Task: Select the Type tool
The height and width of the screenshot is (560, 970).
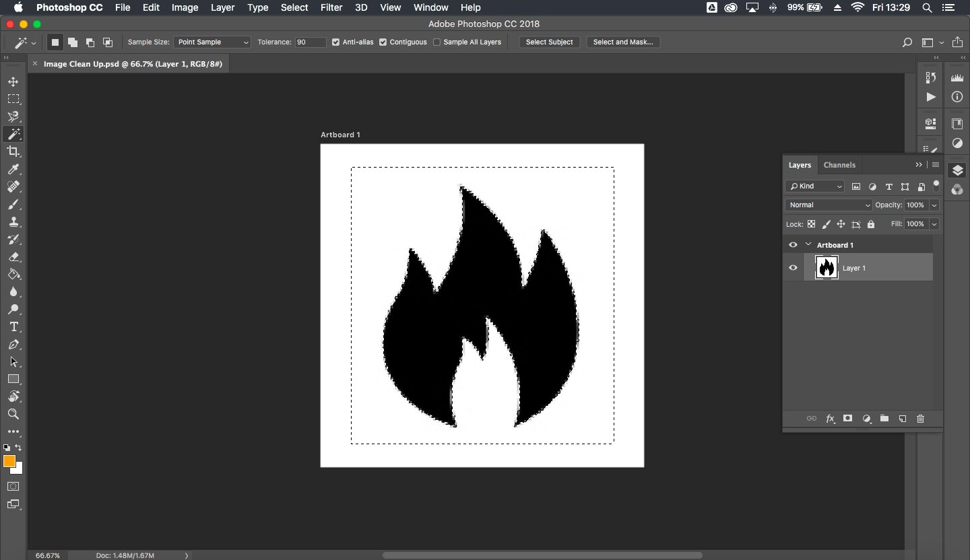Action: click(x=13, y=326)
